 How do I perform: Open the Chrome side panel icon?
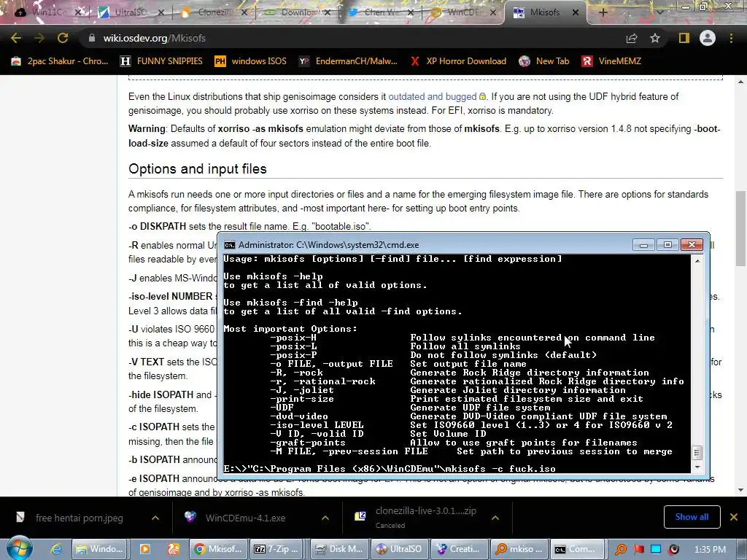tap(684, 38)
